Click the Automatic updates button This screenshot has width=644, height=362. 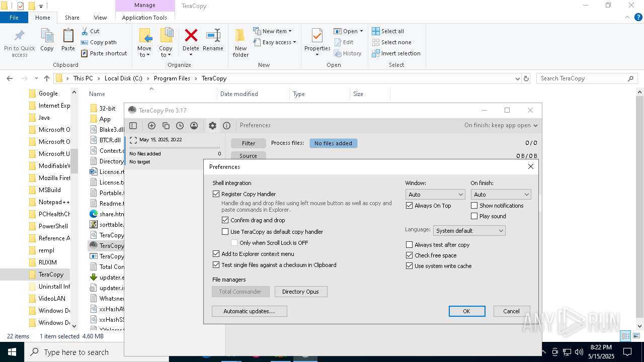(249, 311)
